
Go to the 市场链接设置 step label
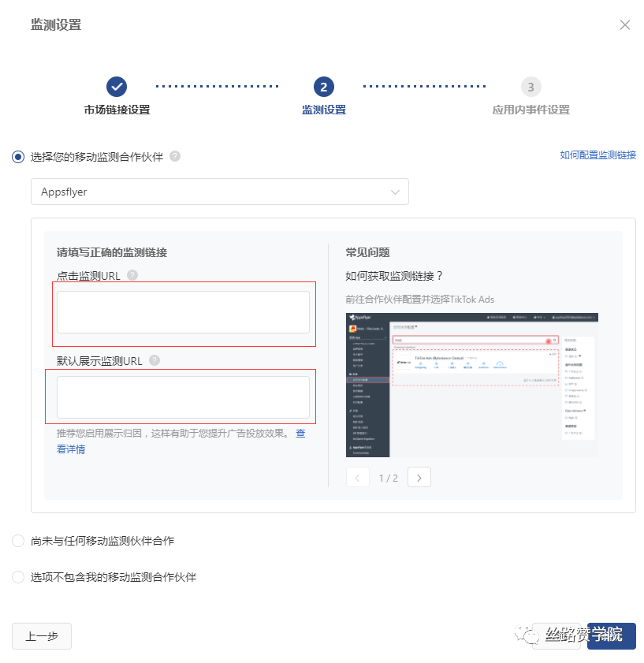point(117,110)
